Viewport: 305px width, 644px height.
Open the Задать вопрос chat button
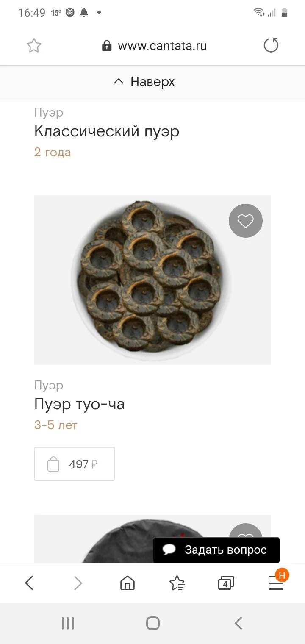pyautogui.click(x=216, y=550)
